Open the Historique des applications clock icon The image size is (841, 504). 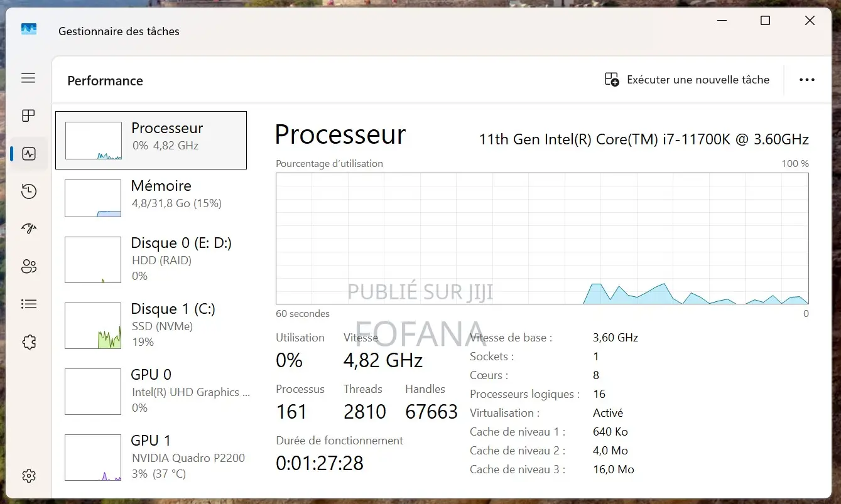(x=28, y=191)
